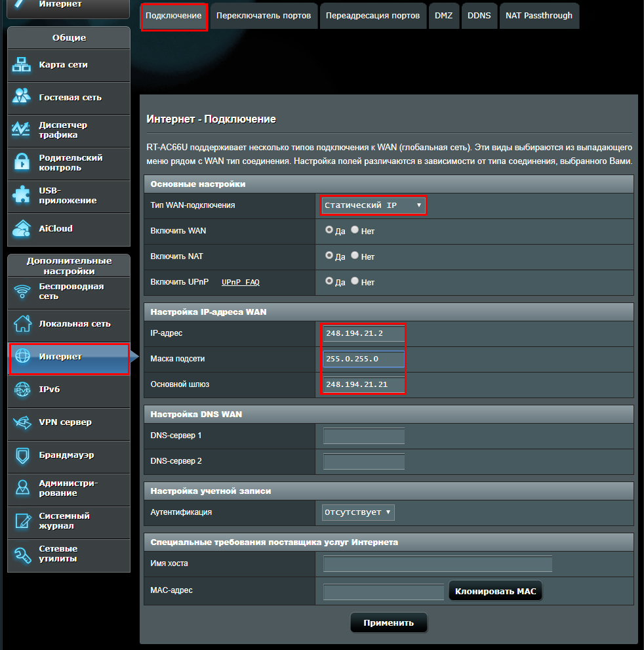Screen dimensions: 644x650
Task: Open the Тип WAN-подключения dropdown
Action: (373, 205)
